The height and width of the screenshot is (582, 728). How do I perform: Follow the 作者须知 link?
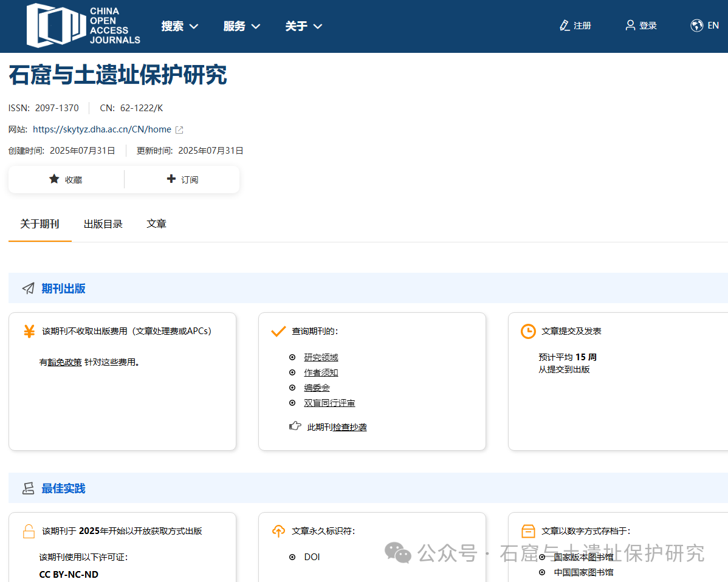(x=321, y=372)
